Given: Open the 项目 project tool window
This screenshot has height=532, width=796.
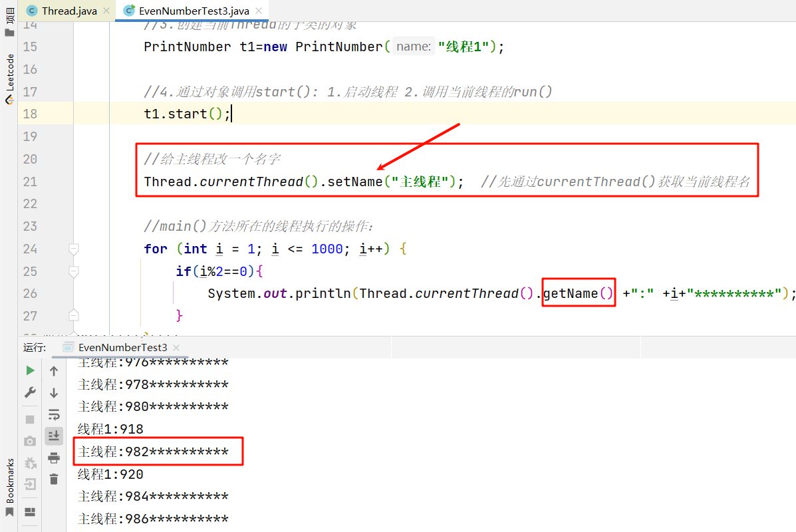Looking at the screenshot, I should point(9,20).
